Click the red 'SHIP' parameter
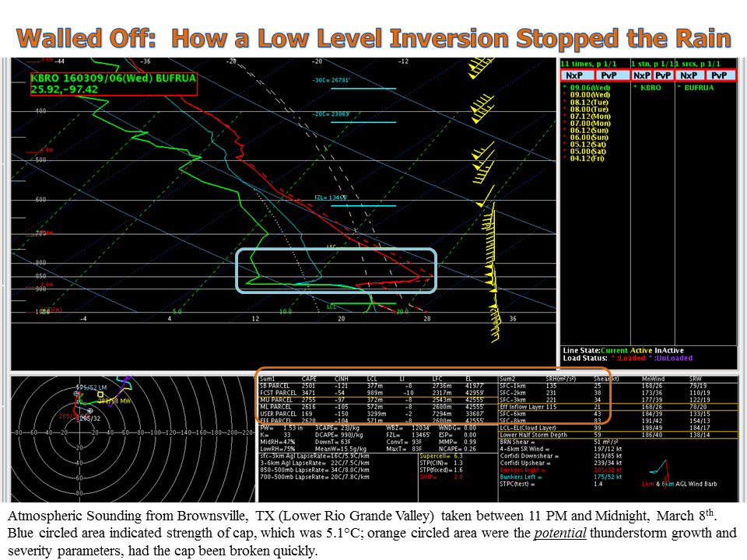Viewport: 747px width, 560px height. [x=441, y=477]
